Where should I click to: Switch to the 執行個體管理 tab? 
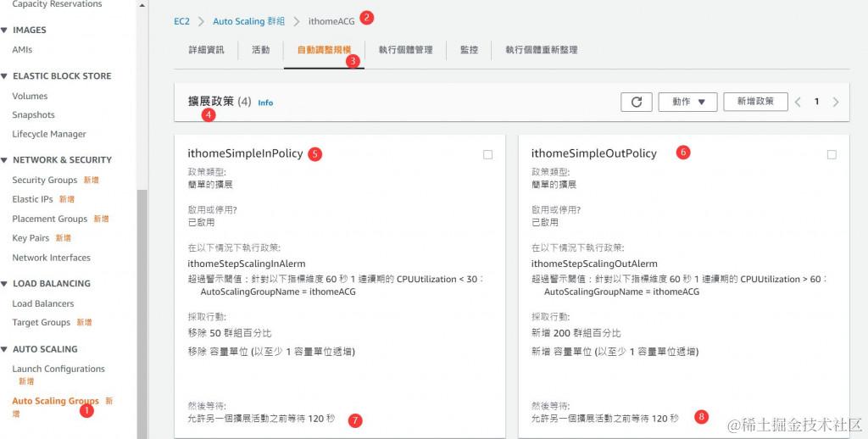tap(405, 50)
